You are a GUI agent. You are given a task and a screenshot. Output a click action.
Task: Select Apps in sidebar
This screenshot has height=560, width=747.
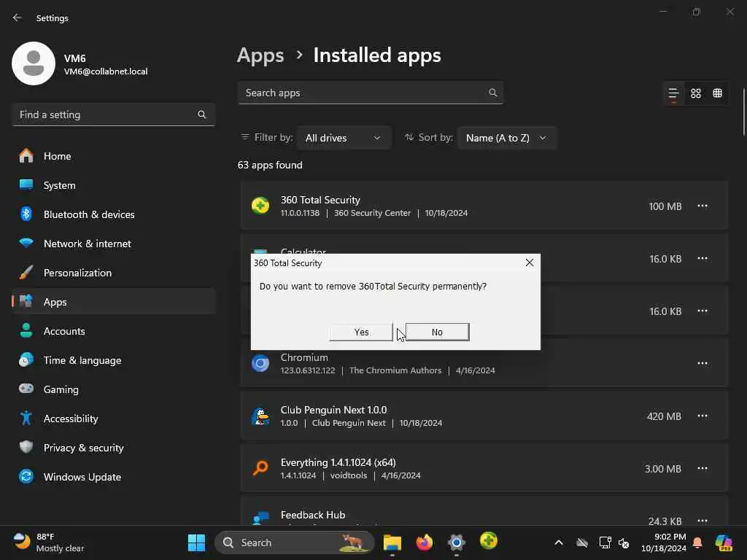113,302
